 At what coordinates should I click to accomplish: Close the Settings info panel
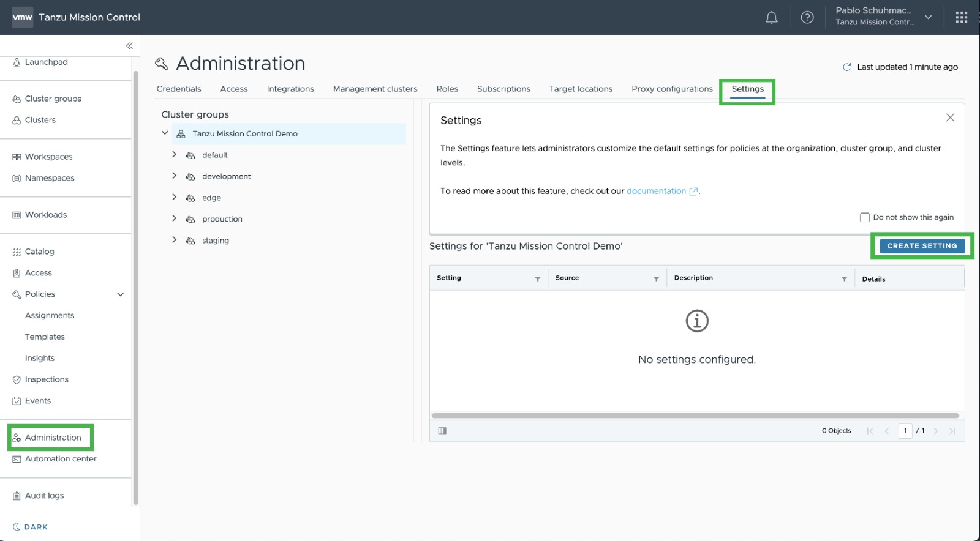(950, 118)
